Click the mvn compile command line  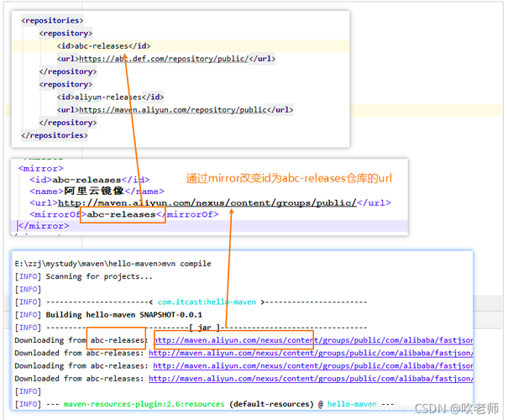pyautogui.click(x=113, y=264)
